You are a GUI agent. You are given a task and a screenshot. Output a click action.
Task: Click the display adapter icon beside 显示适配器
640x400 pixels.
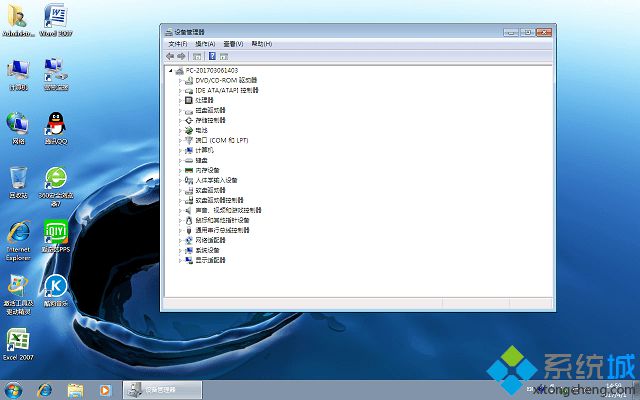pyautogui.click(x=189, y=260)
